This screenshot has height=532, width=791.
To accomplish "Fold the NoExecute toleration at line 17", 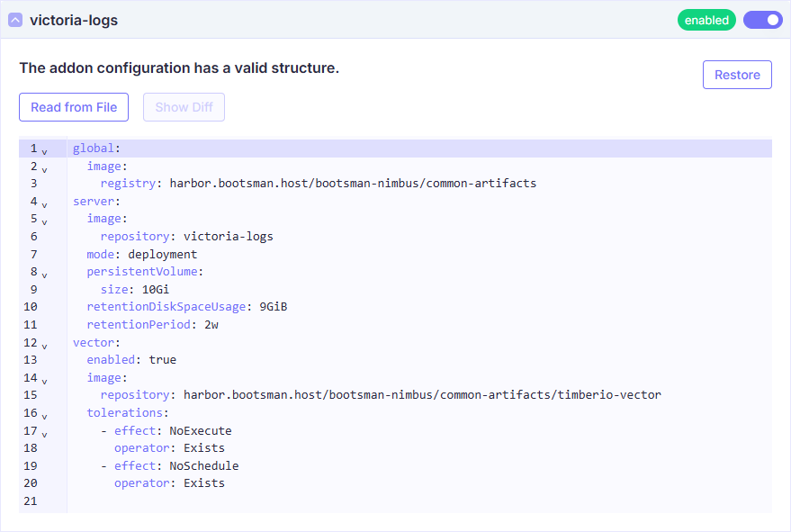I will pyautogui.click(x=44, y=433).
